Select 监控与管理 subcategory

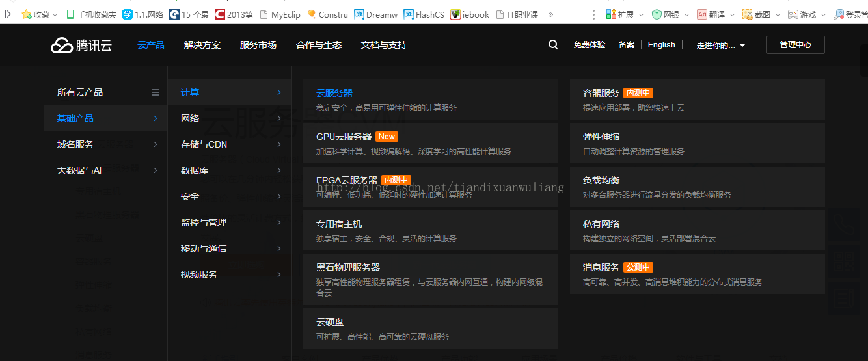tap(230, 222)
